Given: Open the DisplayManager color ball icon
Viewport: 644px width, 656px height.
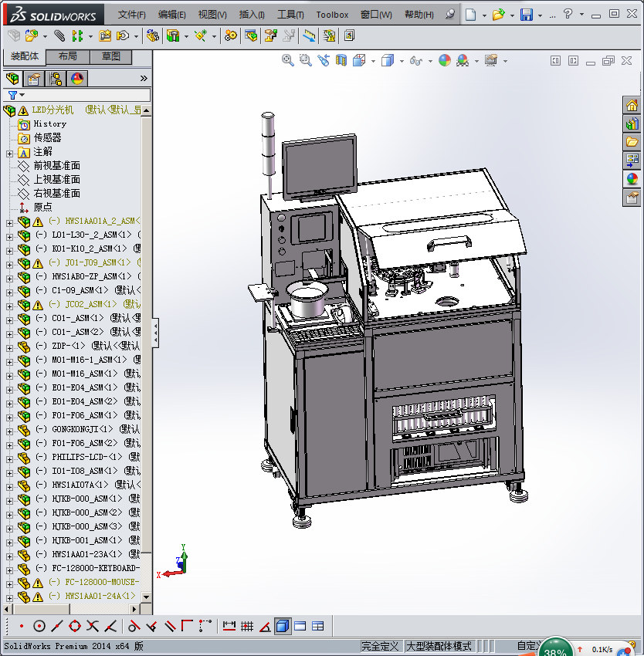Looking at the screenshot, I should pos(77,78).
